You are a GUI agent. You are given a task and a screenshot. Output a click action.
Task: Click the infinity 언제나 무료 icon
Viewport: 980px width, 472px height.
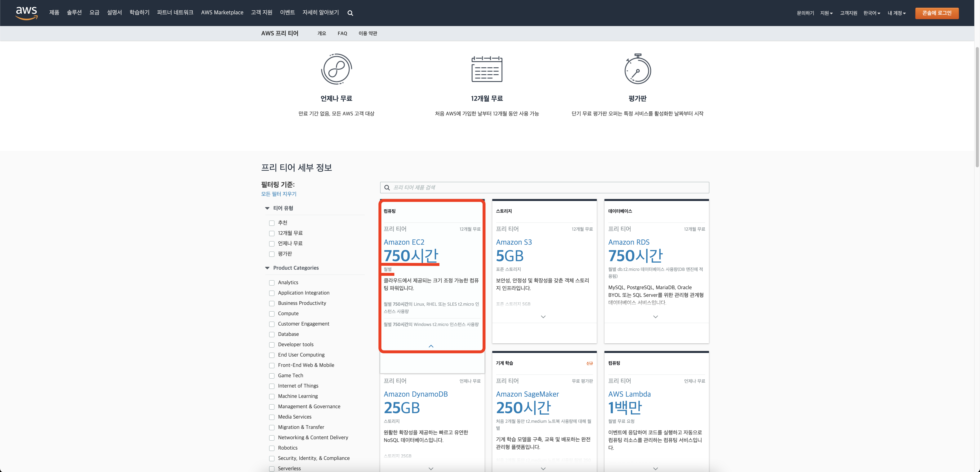(336, 69)
